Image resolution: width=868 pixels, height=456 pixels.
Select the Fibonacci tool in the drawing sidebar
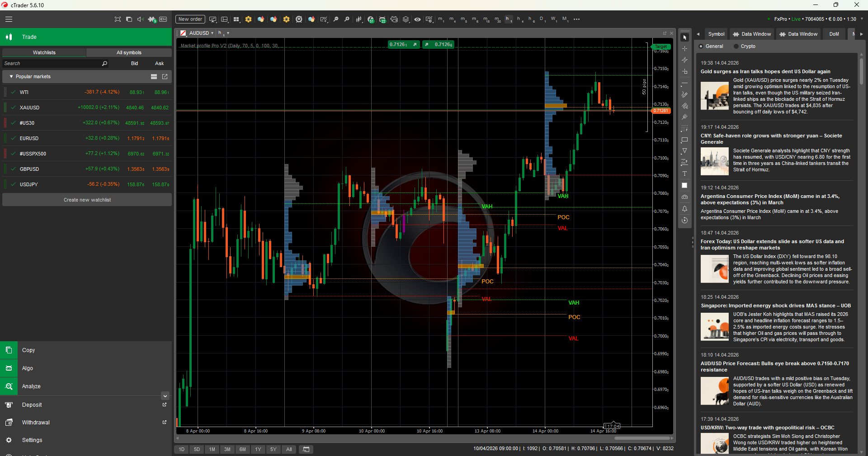(x=685, y=128)
